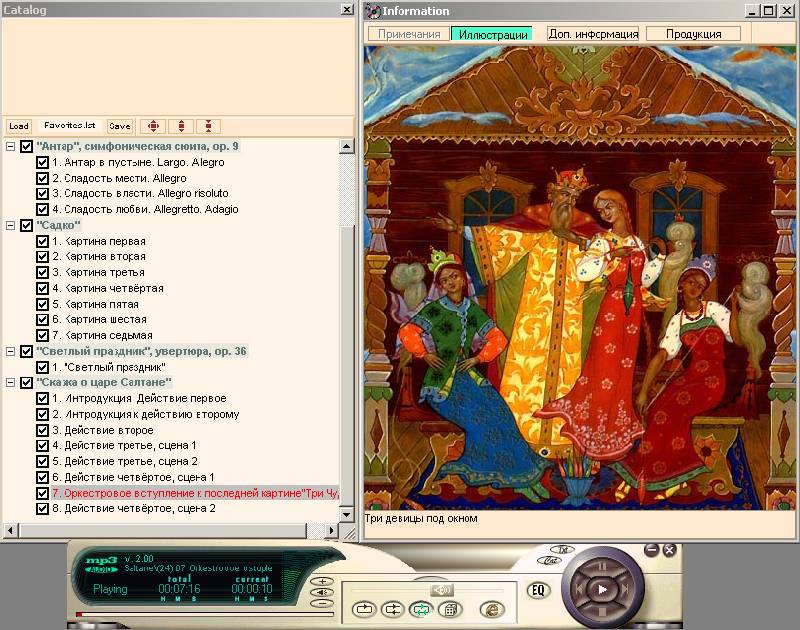This screenshot has height=630, width=800.
Task: Click the repeat-one track mode icon
Action: [364, 609]
